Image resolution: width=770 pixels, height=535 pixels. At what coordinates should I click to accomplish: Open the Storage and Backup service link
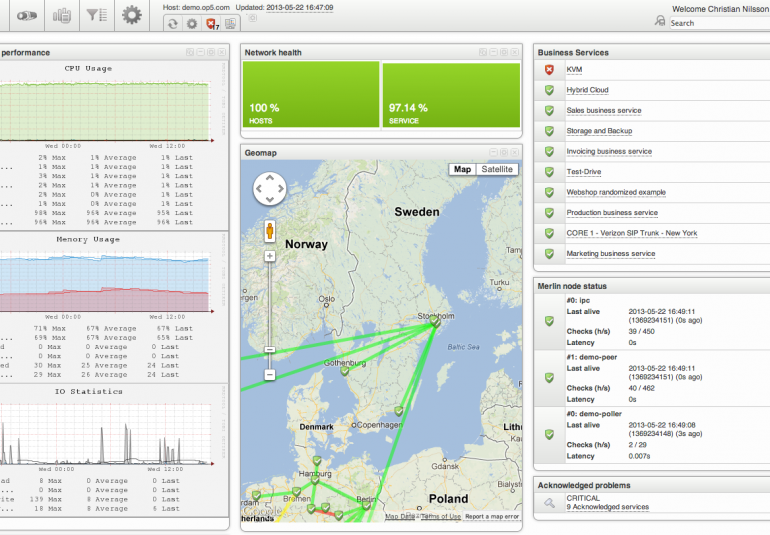pyautogui.click(x=599, y=131)
